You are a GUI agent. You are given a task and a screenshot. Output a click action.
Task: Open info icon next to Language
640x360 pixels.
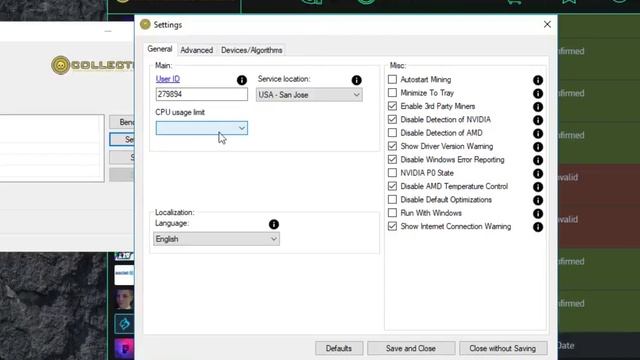(273, 224)
